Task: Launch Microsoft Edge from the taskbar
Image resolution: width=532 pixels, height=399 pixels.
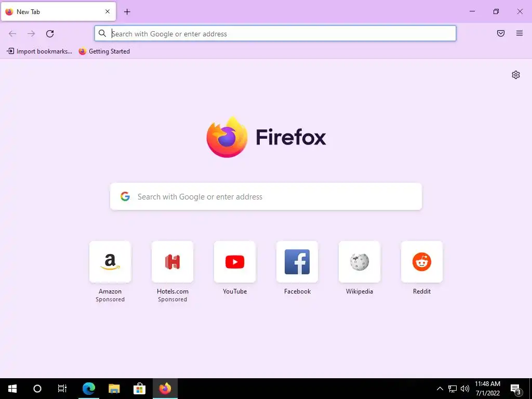Action: 89,389
